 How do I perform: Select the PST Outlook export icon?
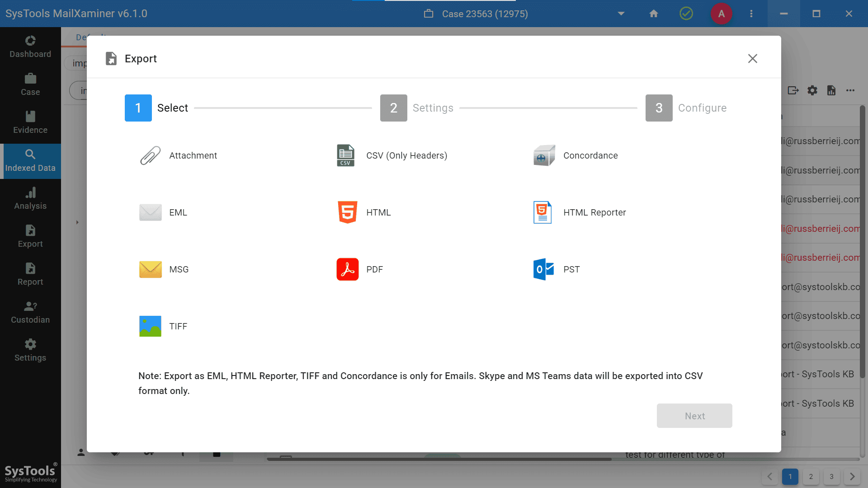[x=543, y=269]
